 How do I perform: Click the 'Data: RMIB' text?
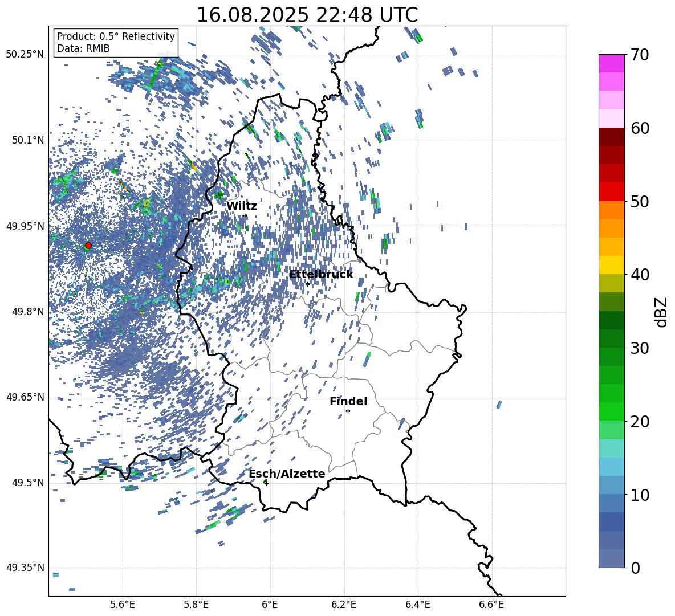click(83, 48)
